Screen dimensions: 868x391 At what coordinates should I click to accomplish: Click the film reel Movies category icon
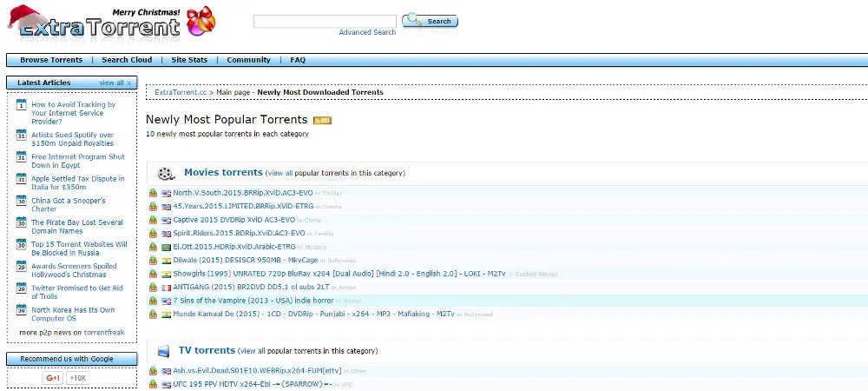166,174
